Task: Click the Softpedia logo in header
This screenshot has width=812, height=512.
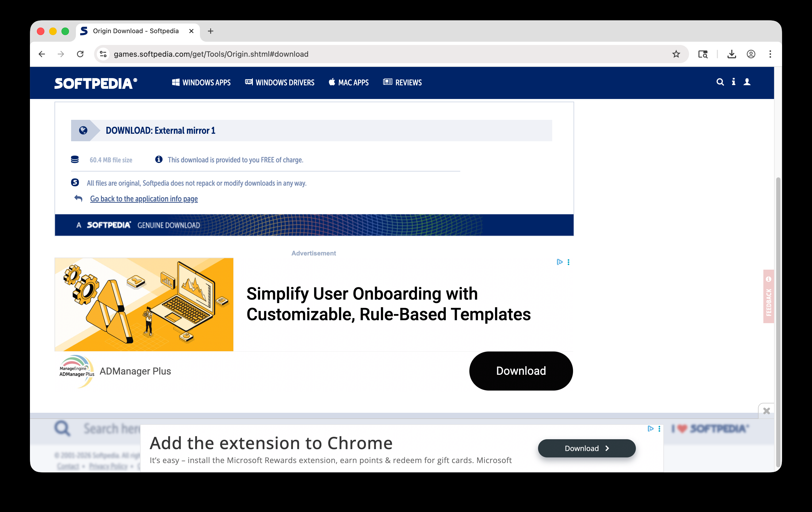Action: point(96,83)
